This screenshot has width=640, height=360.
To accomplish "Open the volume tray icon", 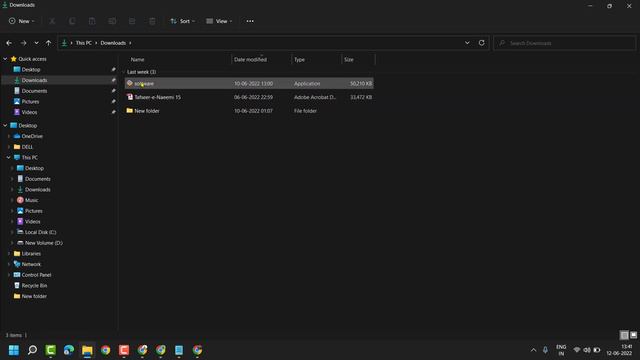I will 587,350.
